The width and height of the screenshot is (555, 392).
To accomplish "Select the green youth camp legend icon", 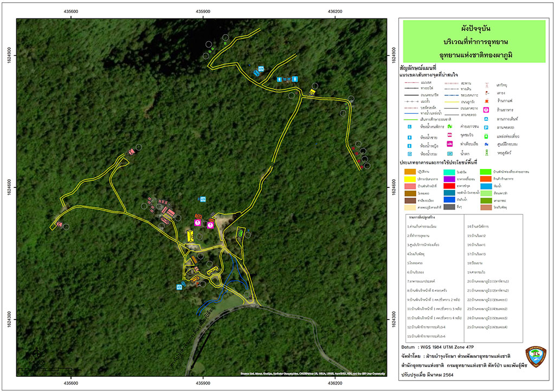I will [449, 126].
